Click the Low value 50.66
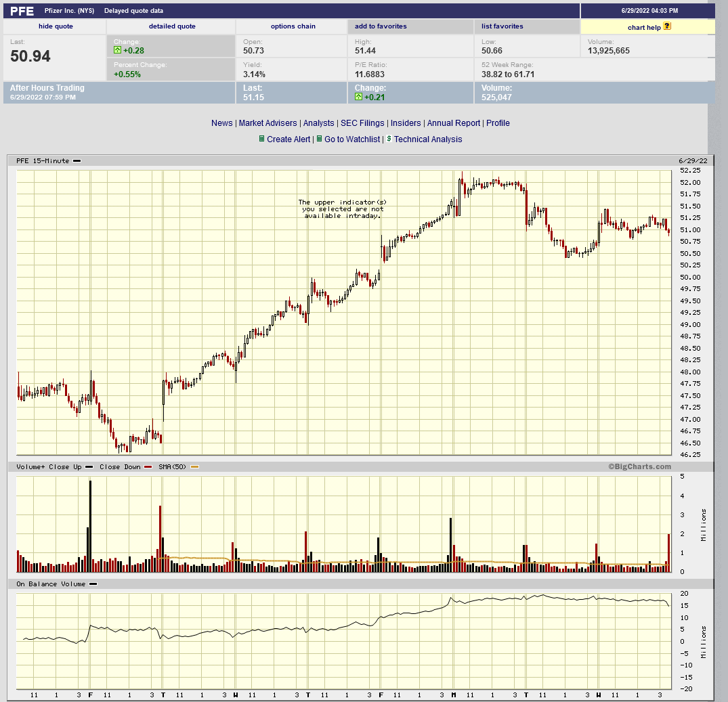728x702 pixels. pos(492,51)
